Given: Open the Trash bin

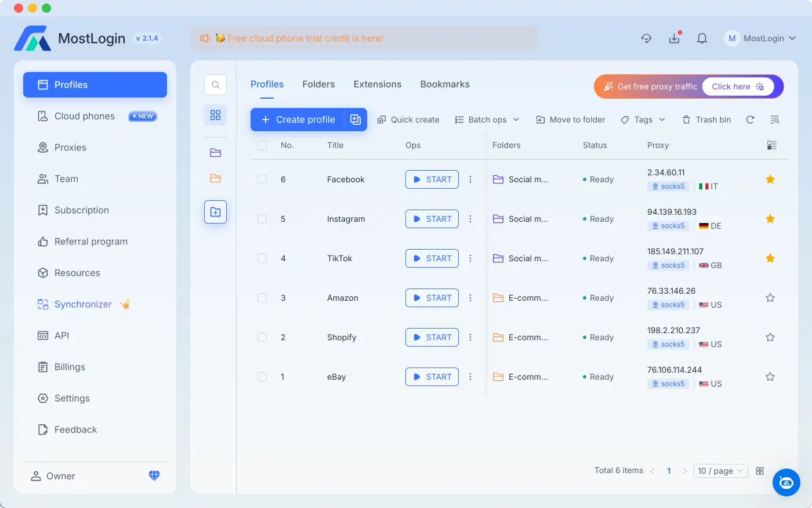Looking at the screenshot, I should coord(706,120).
